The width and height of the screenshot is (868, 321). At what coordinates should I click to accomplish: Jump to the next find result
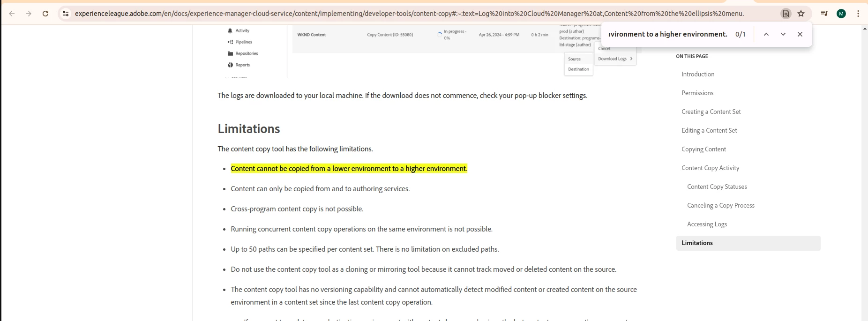pos(783,34)
